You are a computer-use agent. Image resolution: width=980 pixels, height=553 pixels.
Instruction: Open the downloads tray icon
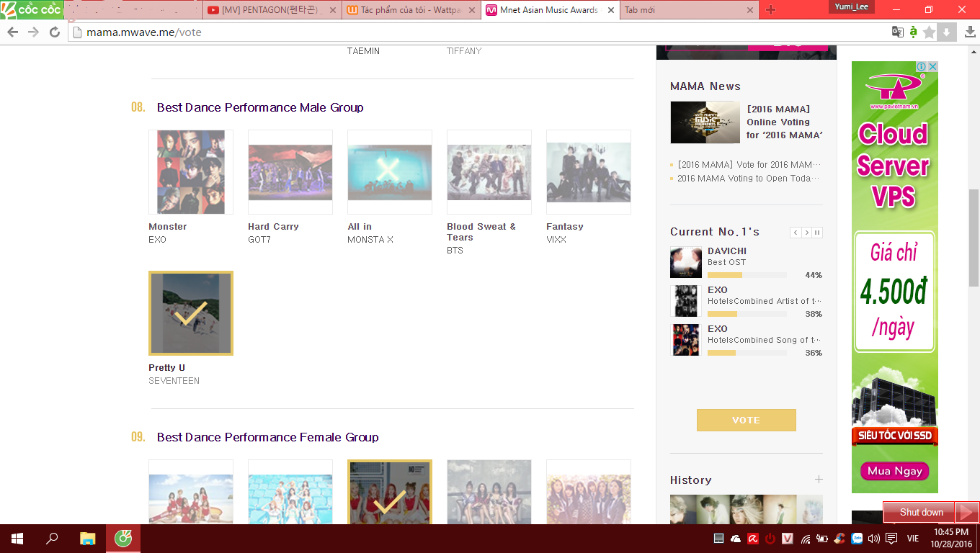[969, 32]
